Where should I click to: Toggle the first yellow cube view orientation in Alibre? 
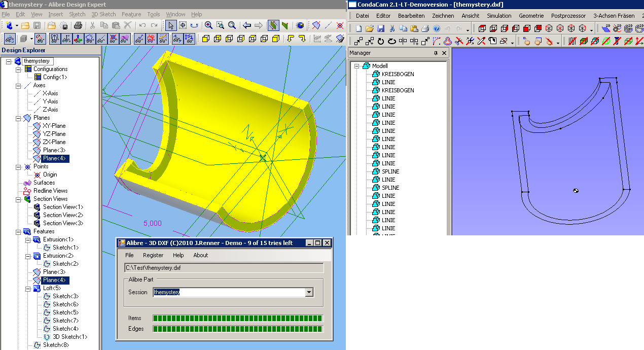click(205, 39)
